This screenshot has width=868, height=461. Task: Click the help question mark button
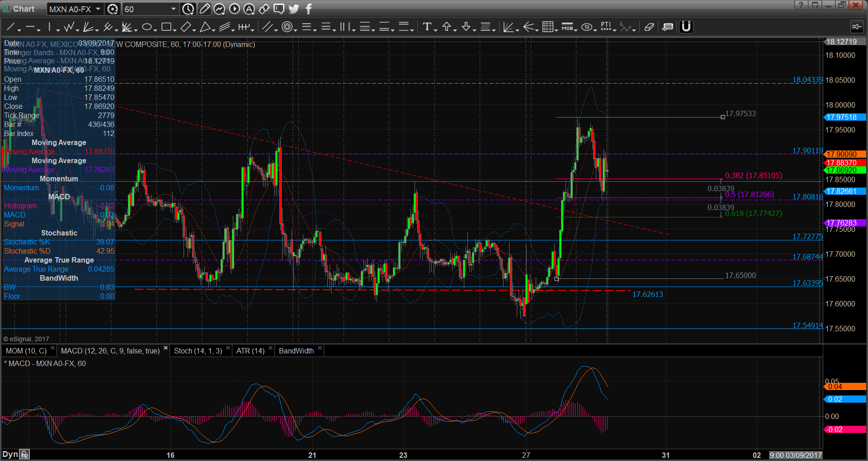coord(801,5)
